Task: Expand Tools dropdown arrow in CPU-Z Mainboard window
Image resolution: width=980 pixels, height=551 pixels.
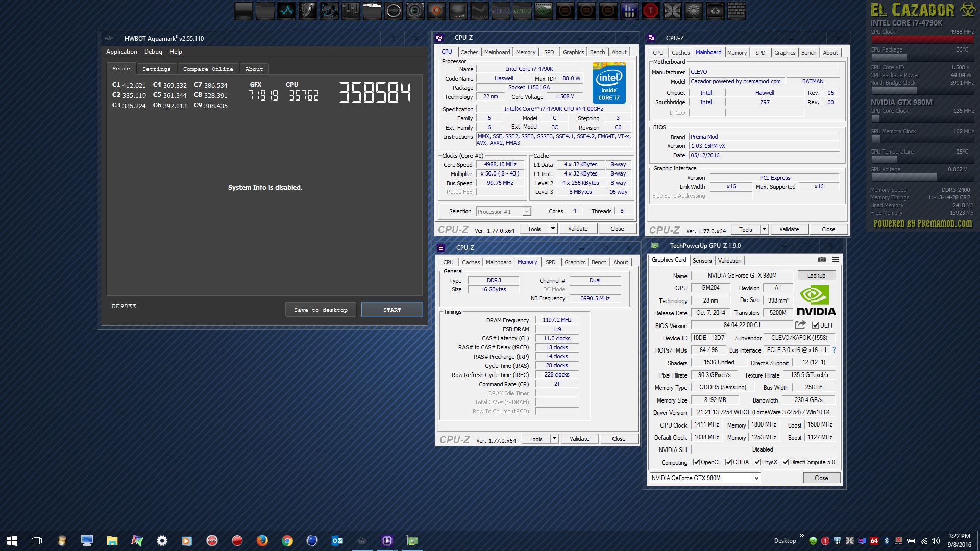Action: (764, 229)
